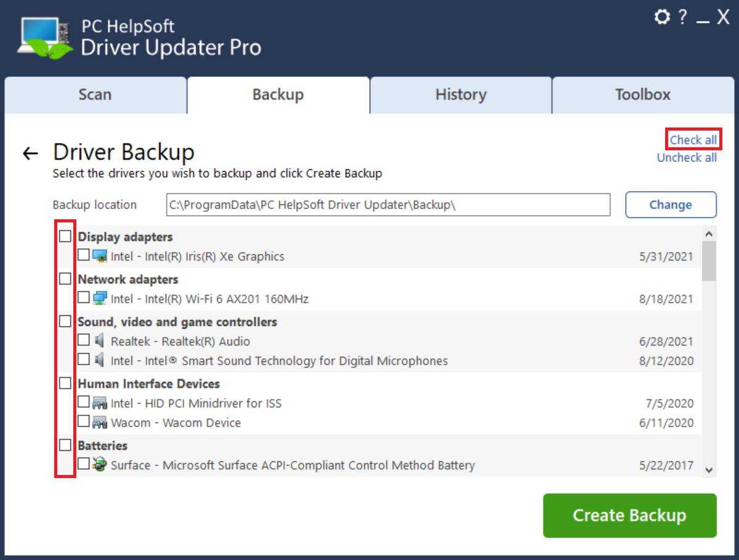This screenshot has width=739, height=560.
Task: Click the 7/5/2020 date entry
Action: tap(669, 404)
